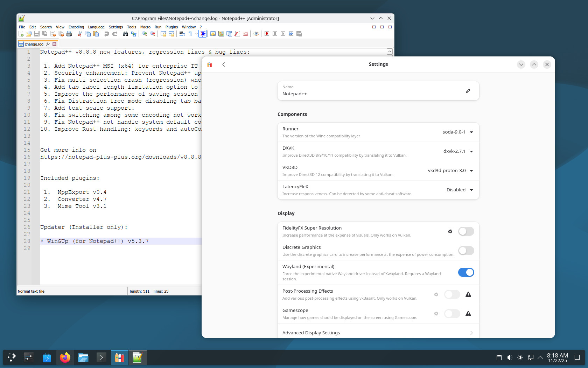This screenshot has width=588, height=368.
Task: Open the Runner soda-9.0-1 dropdown
Action: pos(458,132)
